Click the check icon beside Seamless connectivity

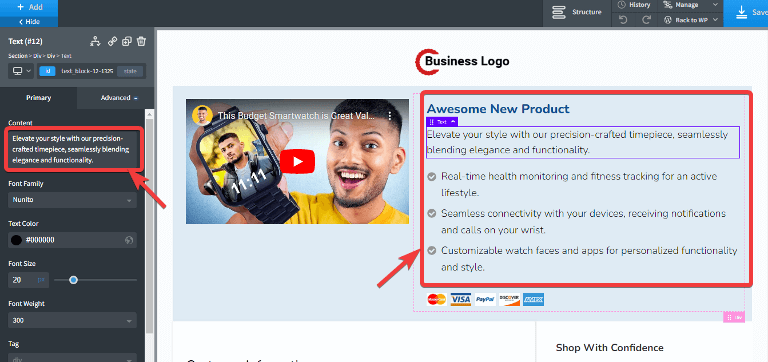432,214
